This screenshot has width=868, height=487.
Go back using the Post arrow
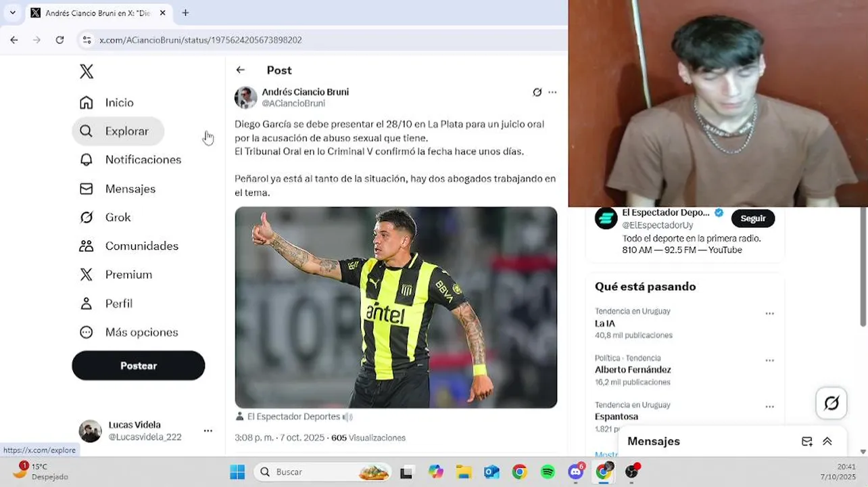pos(241,70)
